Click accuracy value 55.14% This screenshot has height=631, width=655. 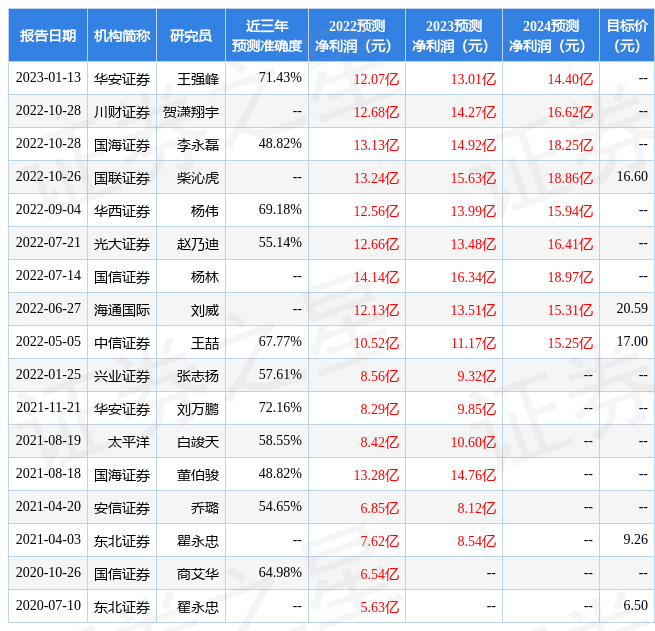[x=280, y=243]
